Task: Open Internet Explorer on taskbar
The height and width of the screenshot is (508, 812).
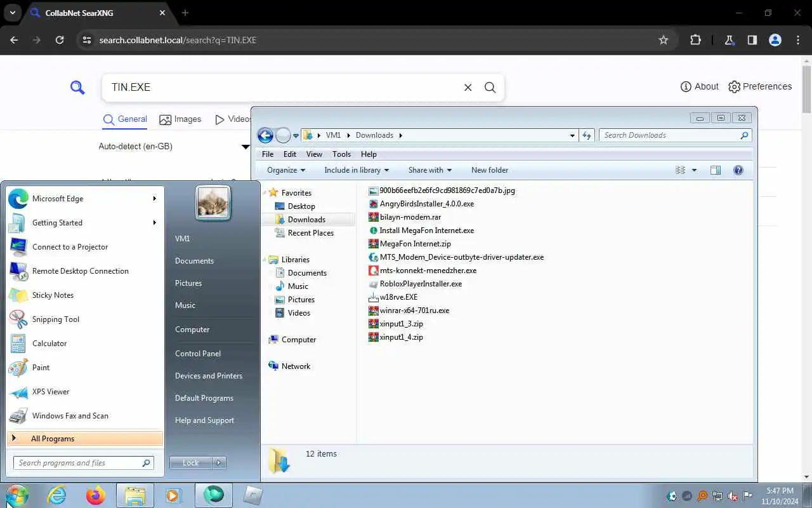Action: [x=57, y=495]
